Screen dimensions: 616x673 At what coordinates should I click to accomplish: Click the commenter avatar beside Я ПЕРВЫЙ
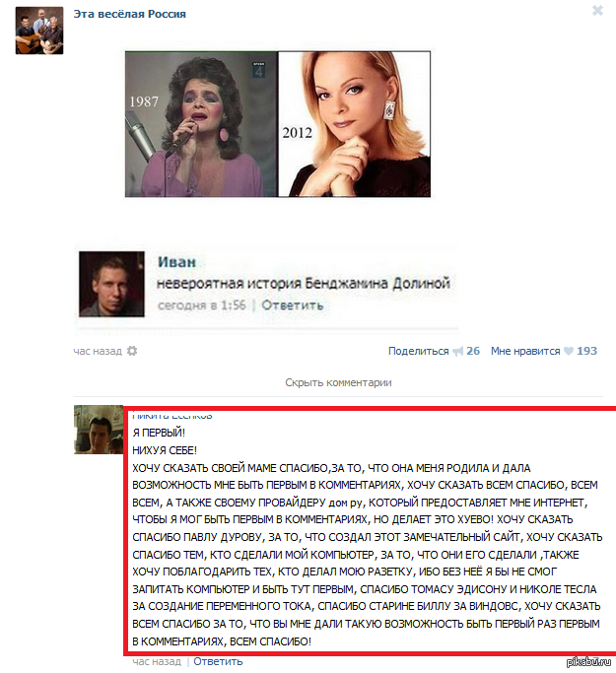pos(99,430)
